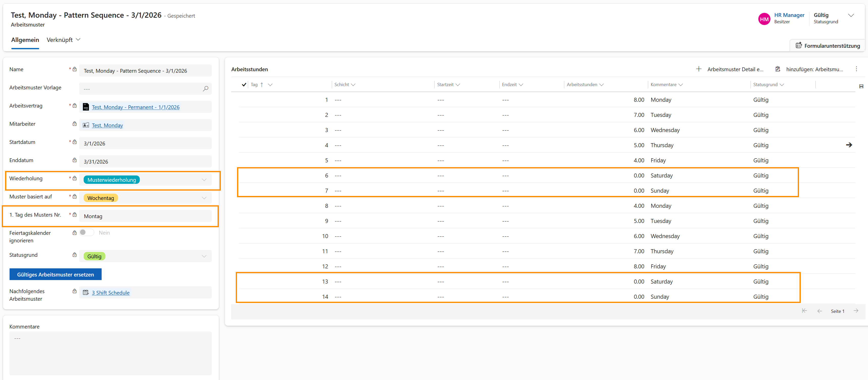The height and width of the screenshot is (380, 868).
Task: Toggle Feiertagskalender ignorieren switch
Action: coord(86,233)
